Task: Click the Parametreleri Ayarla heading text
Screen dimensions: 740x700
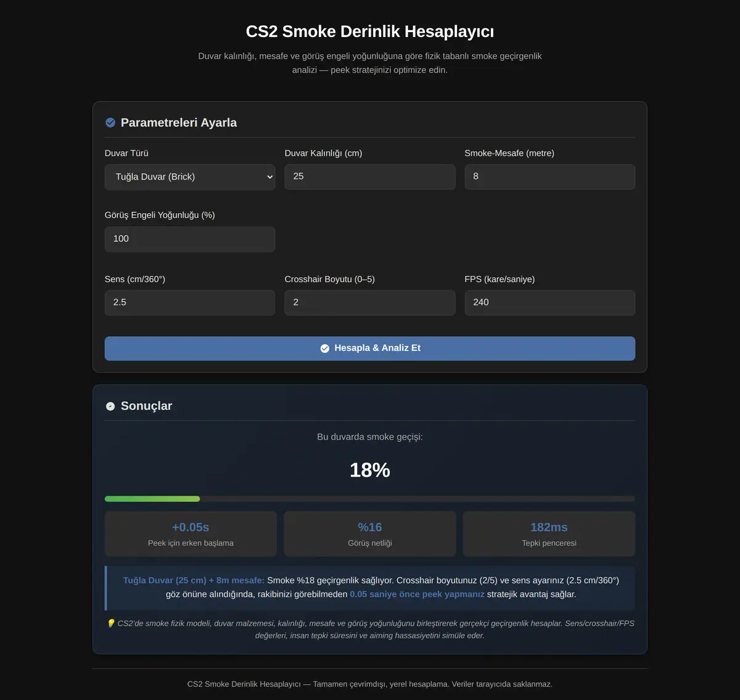Action: point(179,123)
